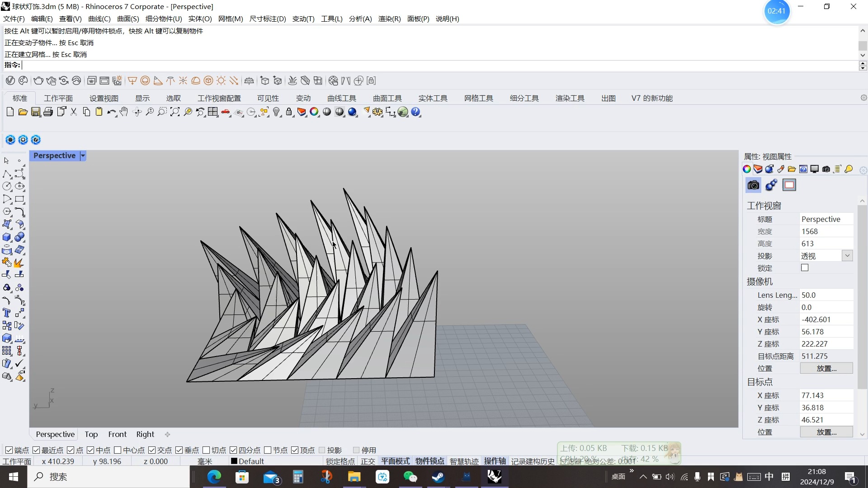Activate the Solid tools panel icon
The width and height of the screenshot is (868, 488).
pos(432,98)
